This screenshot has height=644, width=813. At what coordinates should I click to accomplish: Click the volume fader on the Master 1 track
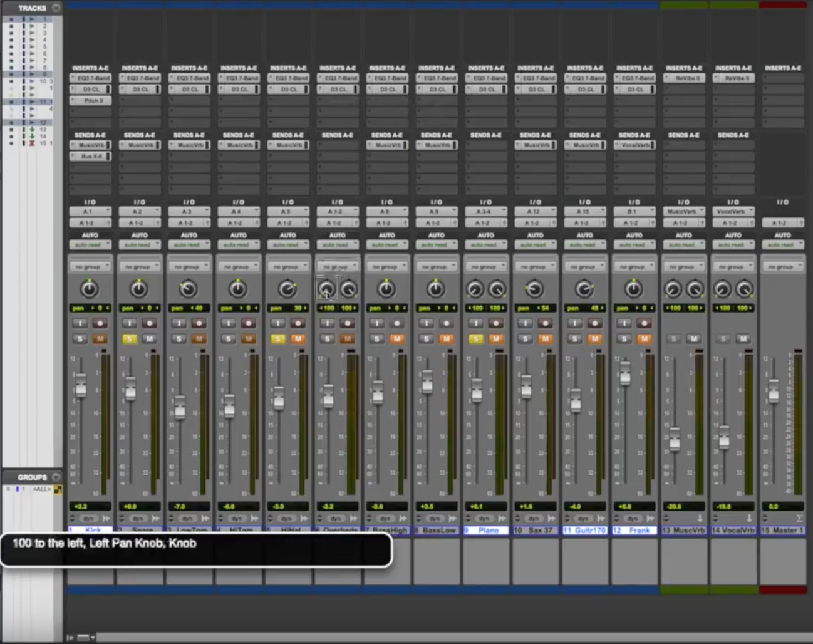773,392
